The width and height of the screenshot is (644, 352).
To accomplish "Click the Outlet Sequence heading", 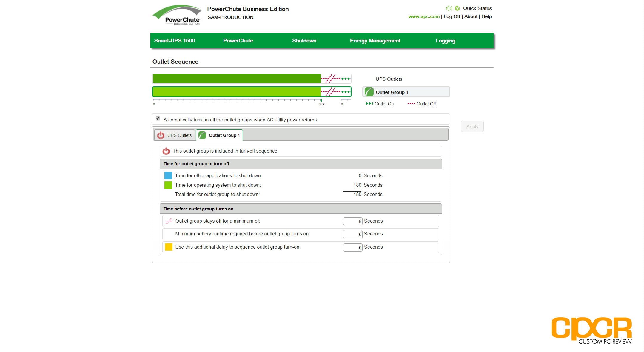I will tap(175, 62).
